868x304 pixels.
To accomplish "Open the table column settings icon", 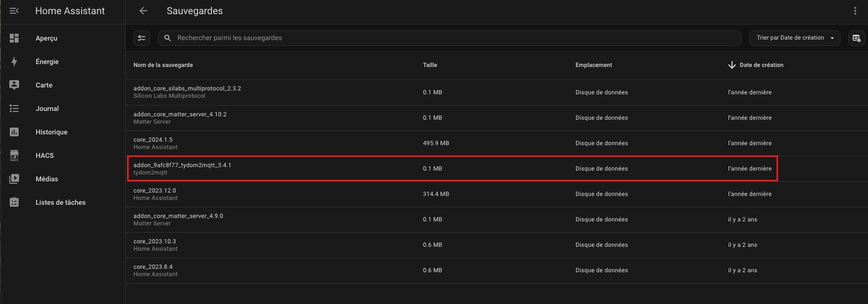I will coord(856,38).
